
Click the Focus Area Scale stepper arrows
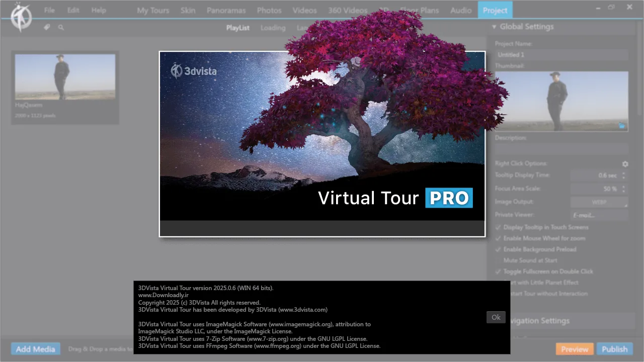pos(624,189)
